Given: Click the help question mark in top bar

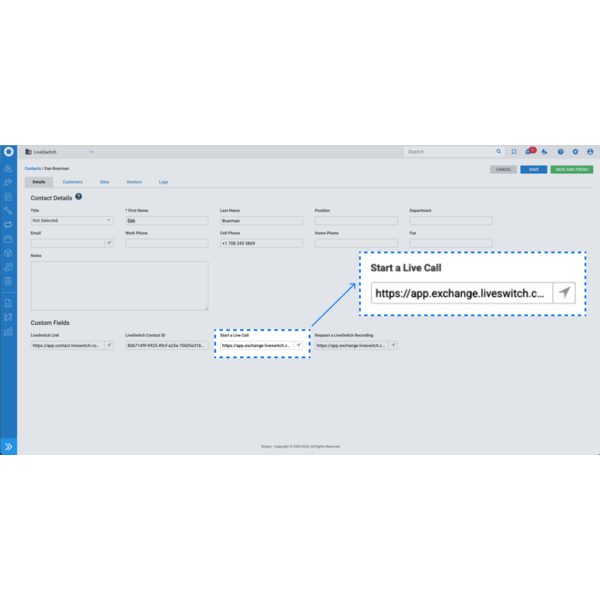Looking at the screenshot, I should click(560, 152).
